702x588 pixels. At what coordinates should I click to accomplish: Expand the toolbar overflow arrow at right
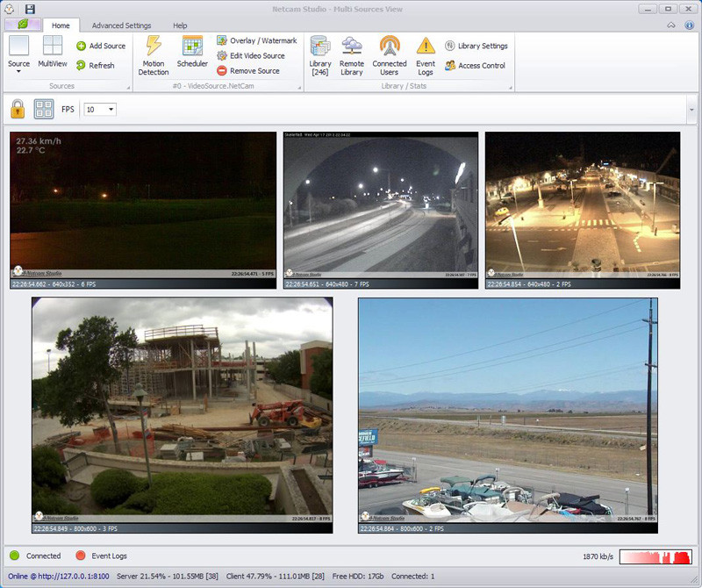691,110
